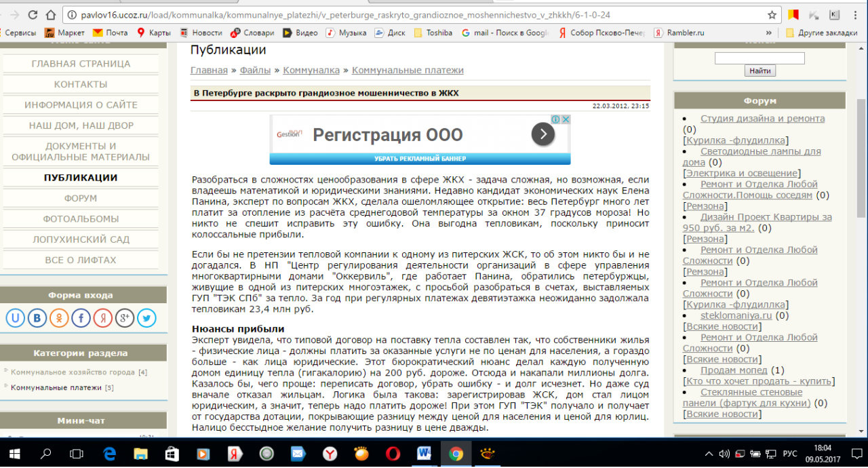Open ЛОПУХИНСКИЙ САД menu item
The image size is (868, 468).
[x=81, y=239]
